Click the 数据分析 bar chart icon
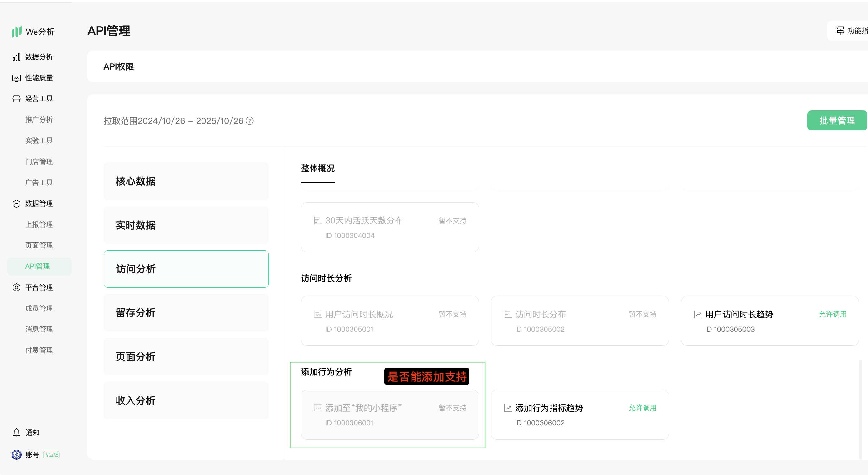This screenshot has width=868, height=475. click(x=17, y=57)
